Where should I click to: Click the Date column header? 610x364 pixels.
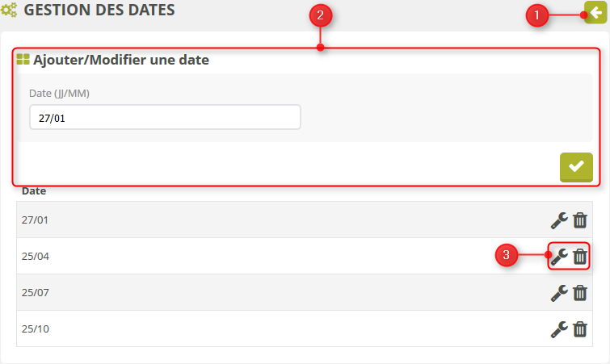(x=34, y=191)
